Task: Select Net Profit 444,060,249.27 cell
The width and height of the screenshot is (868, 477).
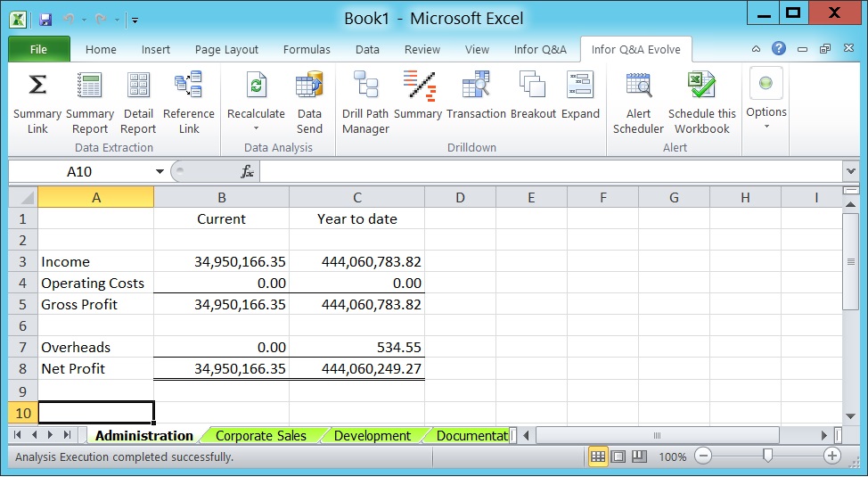Action: point(357,369)
